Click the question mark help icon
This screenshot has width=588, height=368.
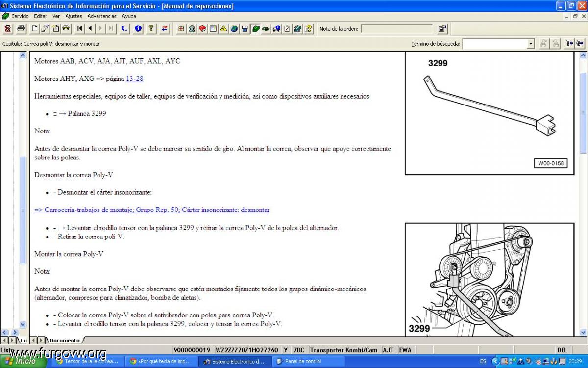point(151,28)
